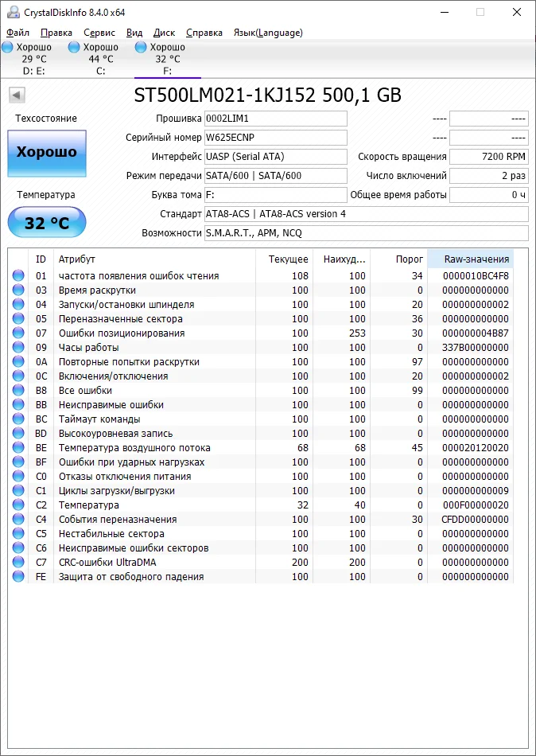The image size is (536, 756).
Task: Click the serial number field W625ECNP
Action: 276,138
